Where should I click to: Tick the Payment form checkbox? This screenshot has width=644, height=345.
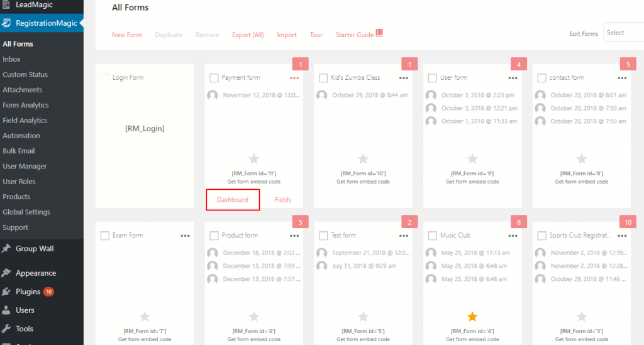pyautogui.click(x=214, y=78)
